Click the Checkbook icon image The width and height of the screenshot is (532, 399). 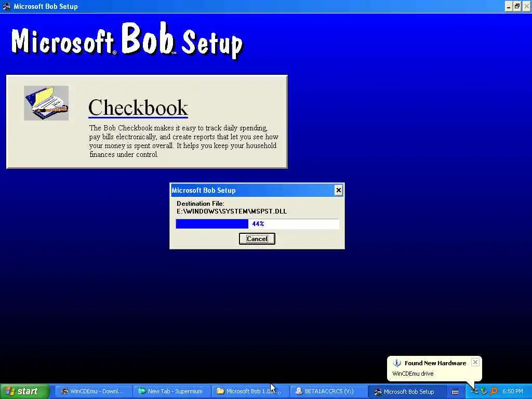pos(46,103)
